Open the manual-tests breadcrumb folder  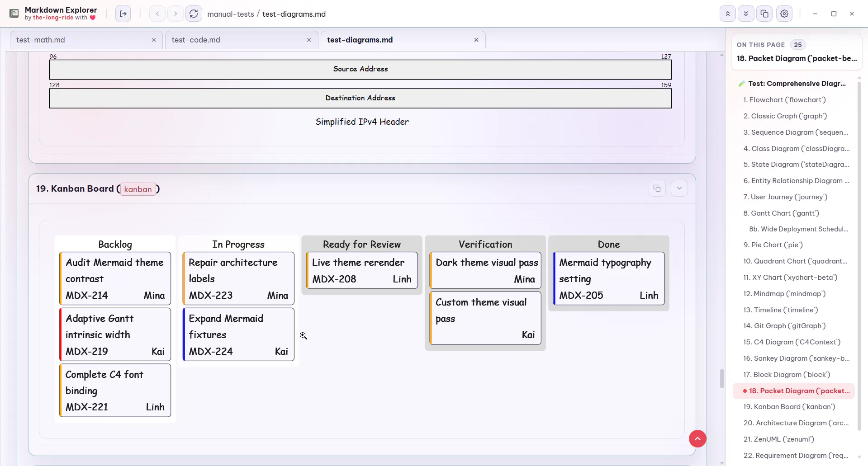(231, 14)
